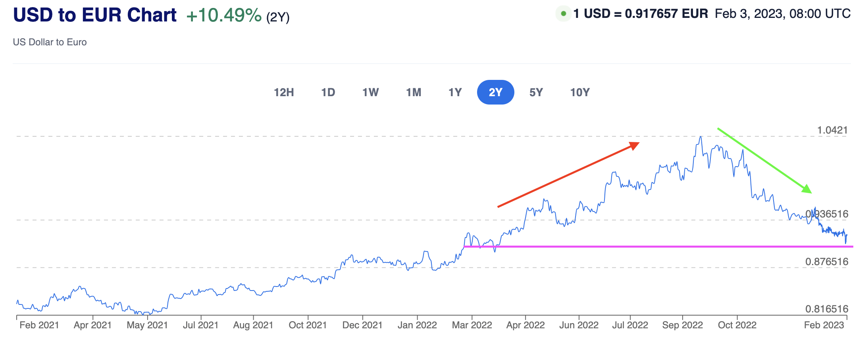The height and width of the screenshot is (343, 868).
Task: Select the 12H time range
Action: (283, 92)
